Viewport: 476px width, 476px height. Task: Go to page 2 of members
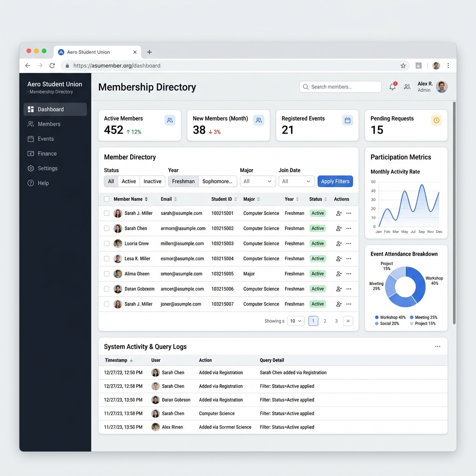coord(325,321)
